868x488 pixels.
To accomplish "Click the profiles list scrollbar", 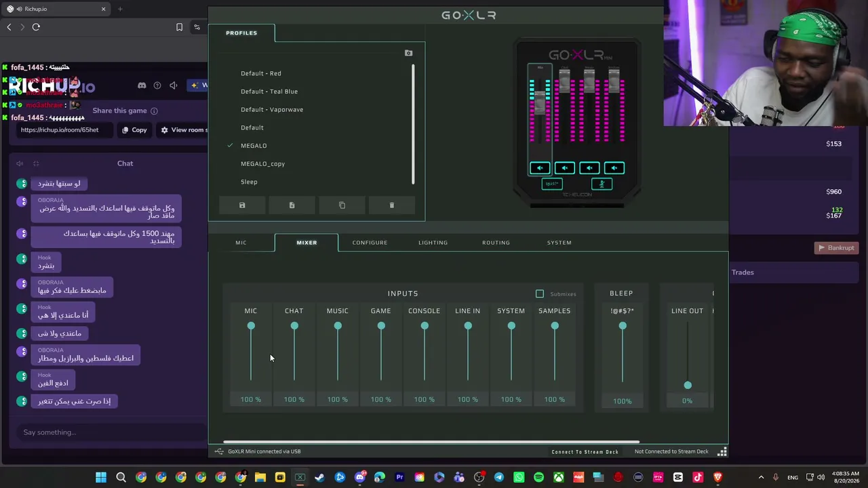I will 412,124.
